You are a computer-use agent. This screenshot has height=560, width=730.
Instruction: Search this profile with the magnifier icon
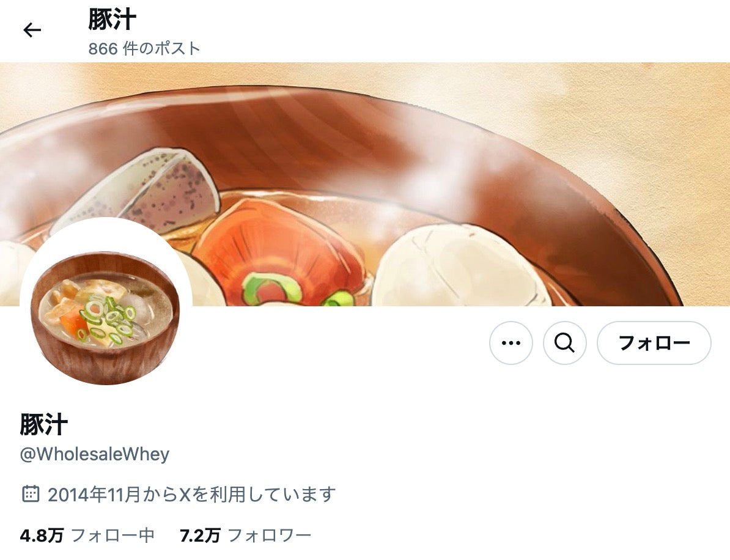pos(564,343)
